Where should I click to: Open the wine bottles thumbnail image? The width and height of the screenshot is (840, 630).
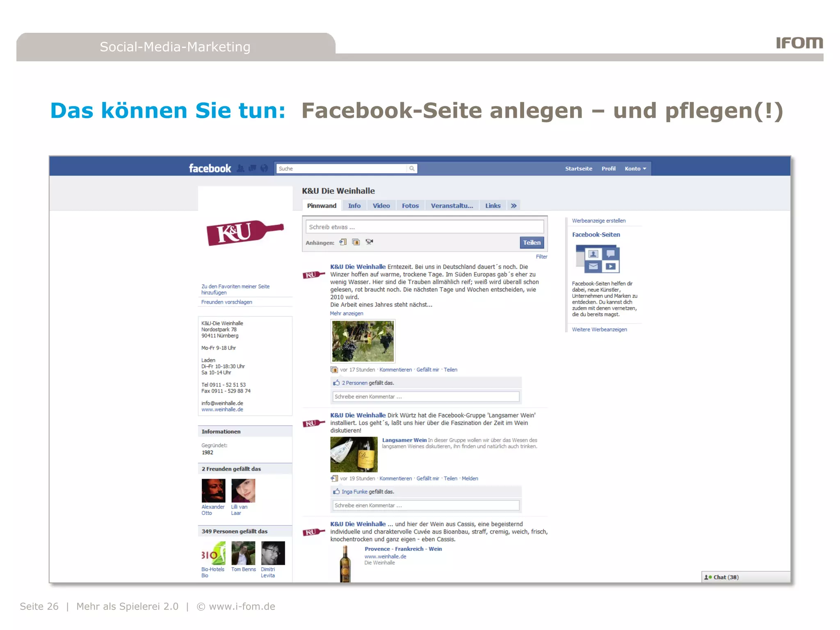coord(354,454)
